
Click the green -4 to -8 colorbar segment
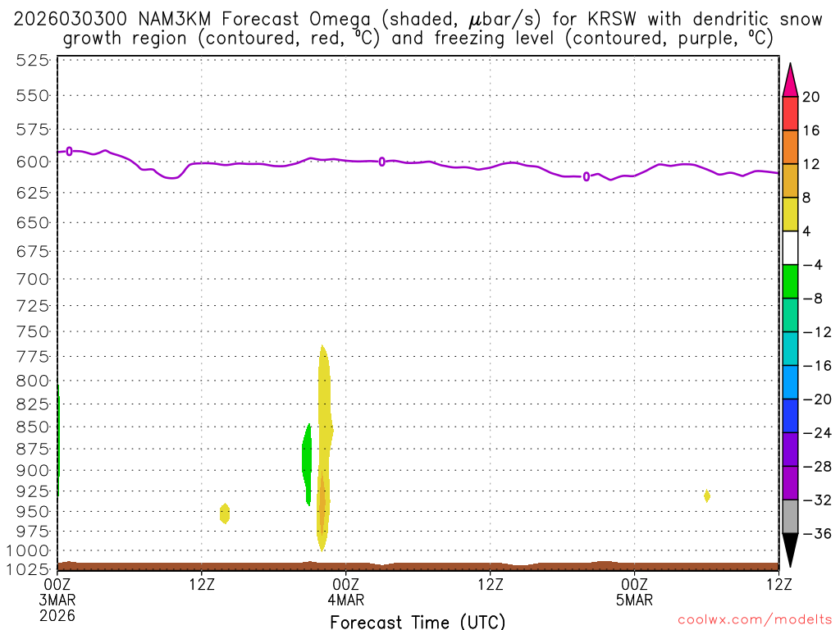click(790, 281)
